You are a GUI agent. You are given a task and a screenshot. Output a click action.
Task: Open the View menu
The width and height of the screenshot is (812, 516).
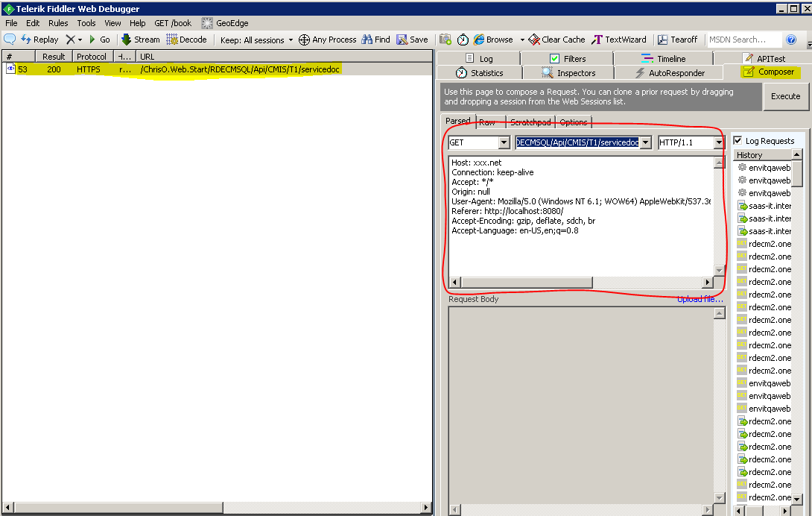(112, 23)
